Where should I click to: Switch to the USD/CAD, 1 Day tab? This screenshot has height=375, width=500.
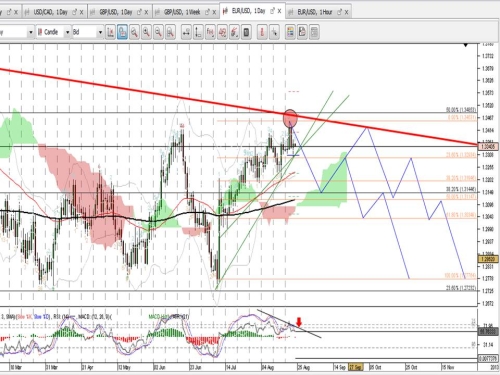tap(50, 12)
